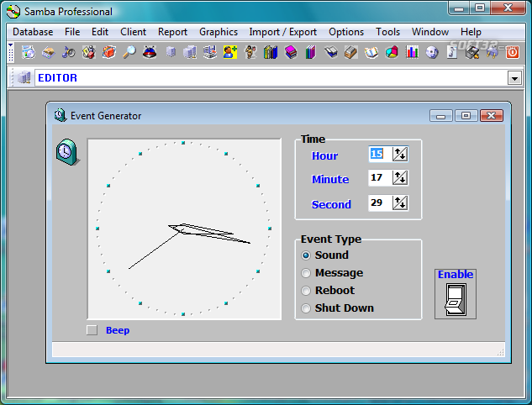Click the music note document icon
The image size is (532, 405).
(452, 52)
